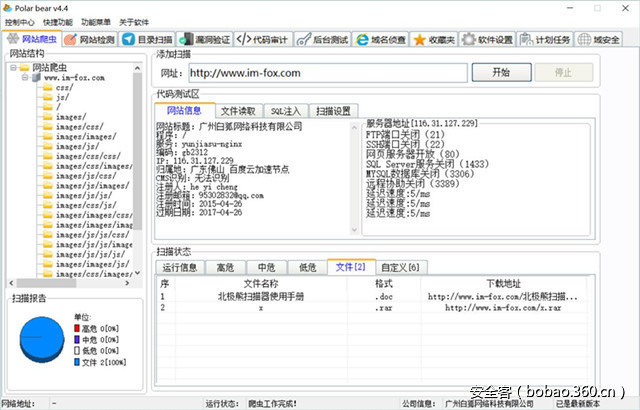Click folder icon of images/css/css/ item
Image resolution: width=640 pixels, height=410 pixels.
tap(48, 156)
